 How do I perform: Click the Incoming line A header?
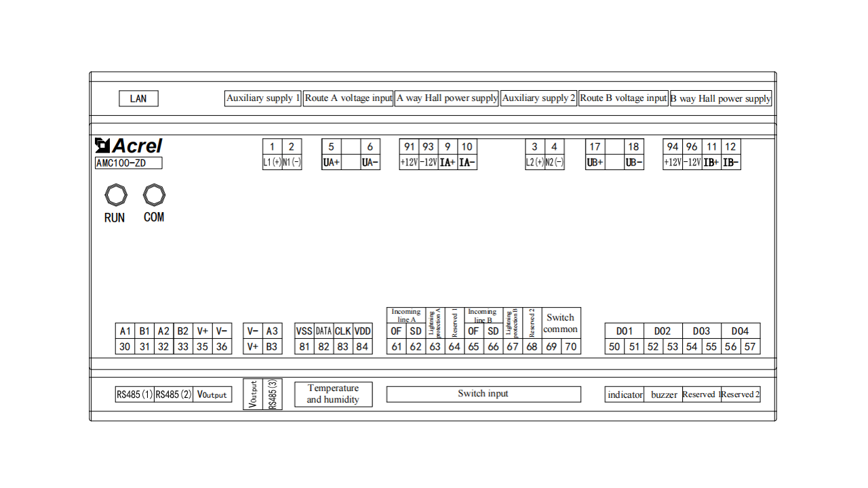pos(406,315)
